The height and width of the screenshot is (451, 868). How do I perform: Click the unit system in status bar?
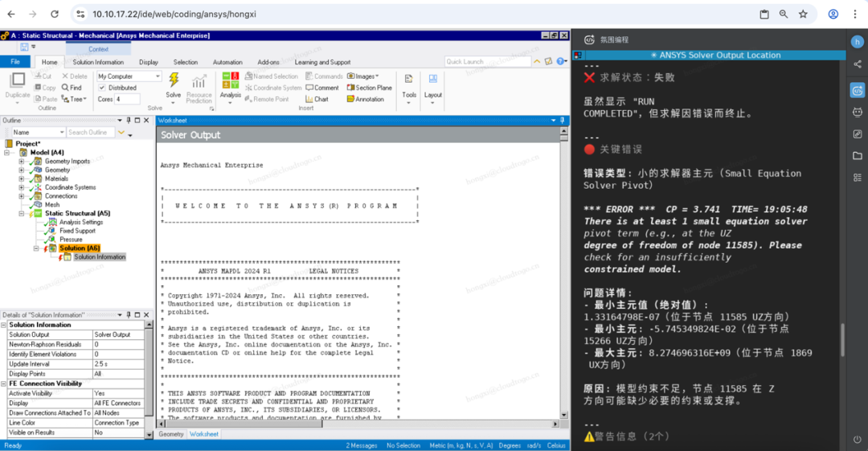tap(461, 445)
